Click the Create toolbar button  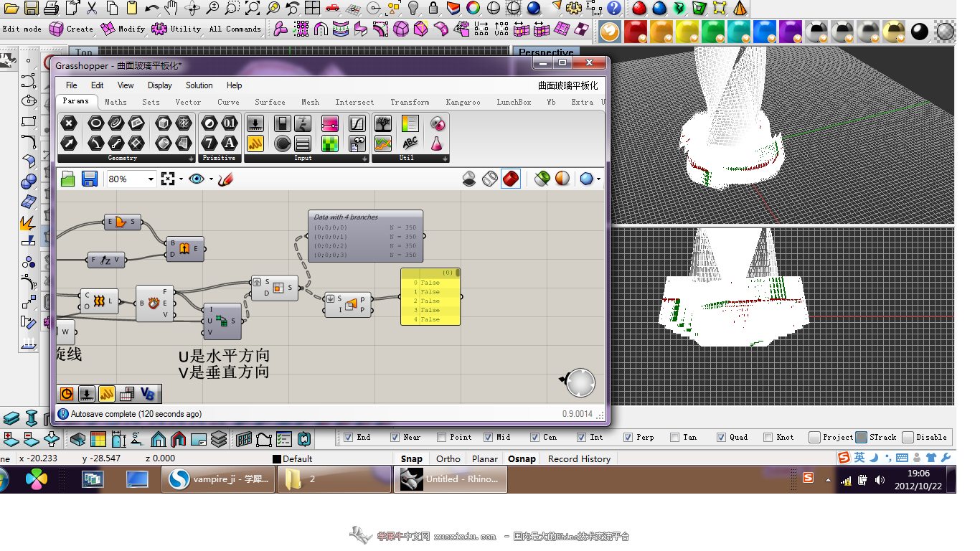(72, 29)
